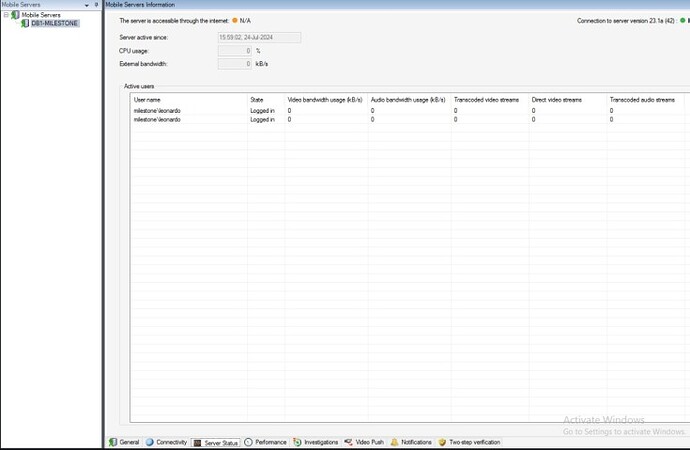Screen dimensions: 690x450
Task: Open the General tab
Action: click(125, 442)
